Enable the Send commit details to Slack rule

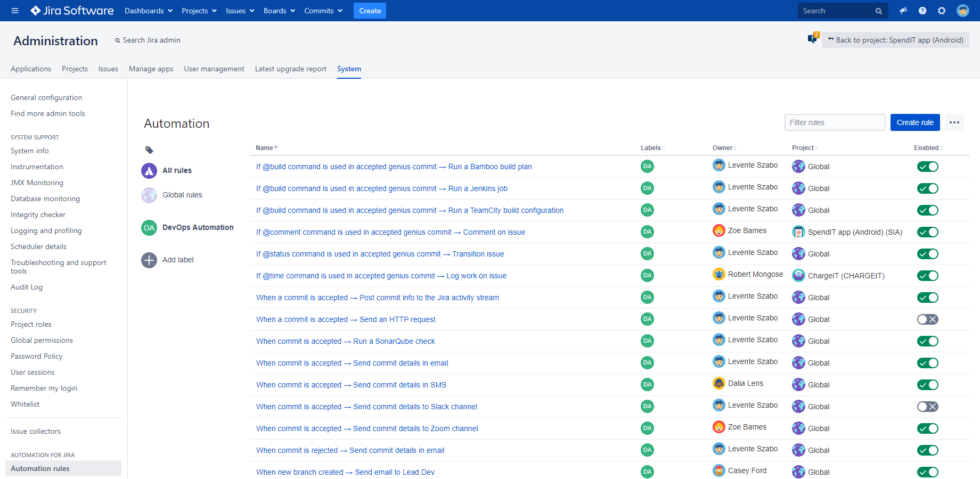coord(927,406)
